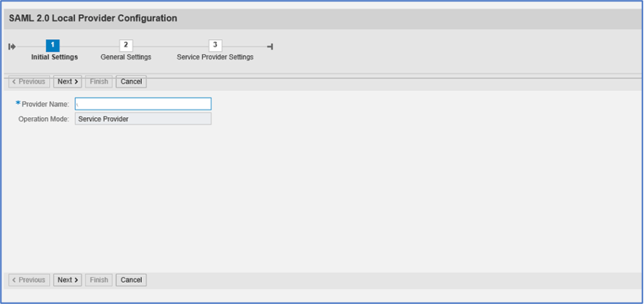The width and height of the screenshot is (644, 304).
Task: Click the SAML 2.0 Local Provider Configuration title
Action: pyautogui.click(x=93, y=18)
